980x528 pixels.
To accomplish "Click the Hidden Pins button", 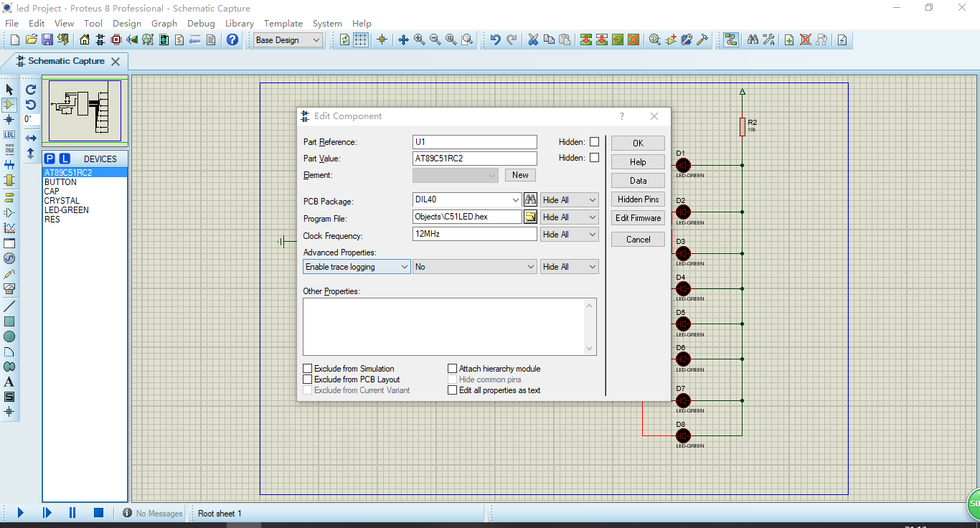I will (638, 199).
